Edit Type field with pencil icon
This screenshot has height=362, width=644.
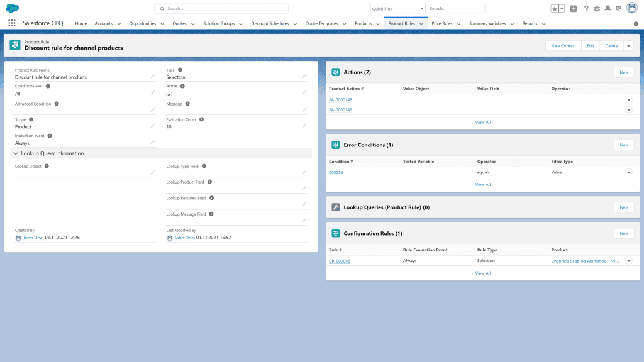pos(304,76)
